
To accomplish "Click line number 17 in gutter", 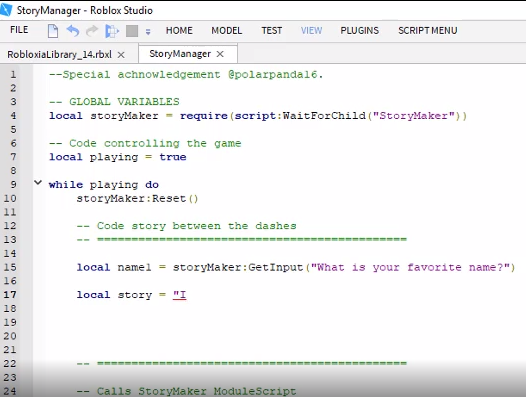I will [10, 295].
